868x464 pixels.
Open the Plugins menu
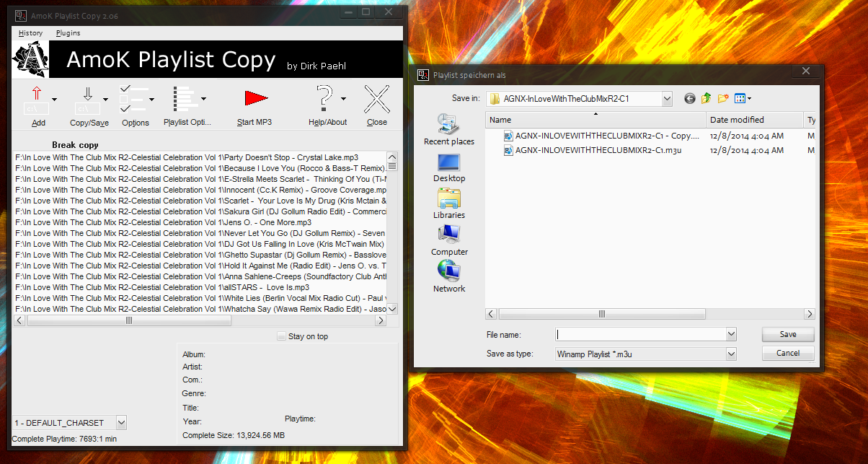click(68, 32)
